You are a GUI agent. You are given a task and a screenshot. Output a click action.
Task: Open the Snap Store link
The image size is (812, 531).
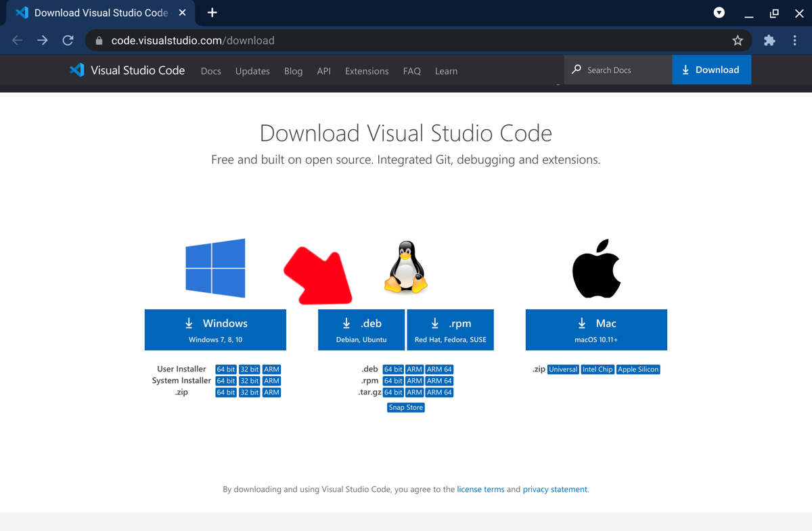point(406,407)
